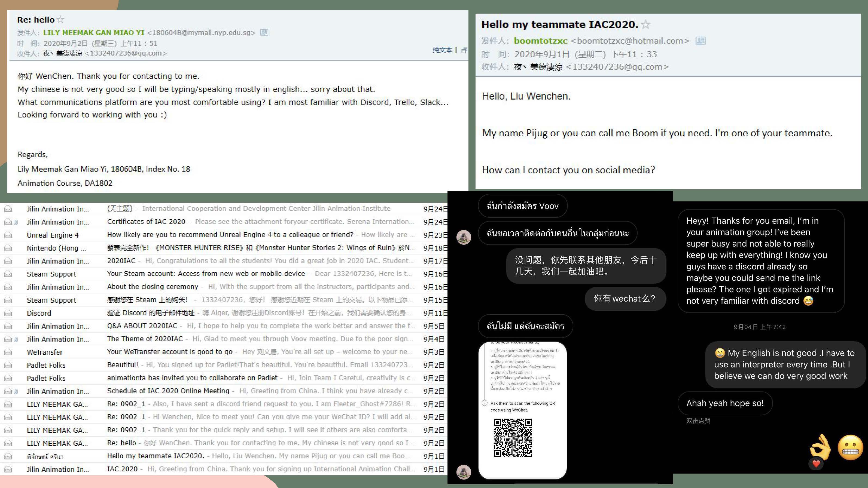Select the Discord sender name in the list
868x488 pixels.
coord(39,313)
